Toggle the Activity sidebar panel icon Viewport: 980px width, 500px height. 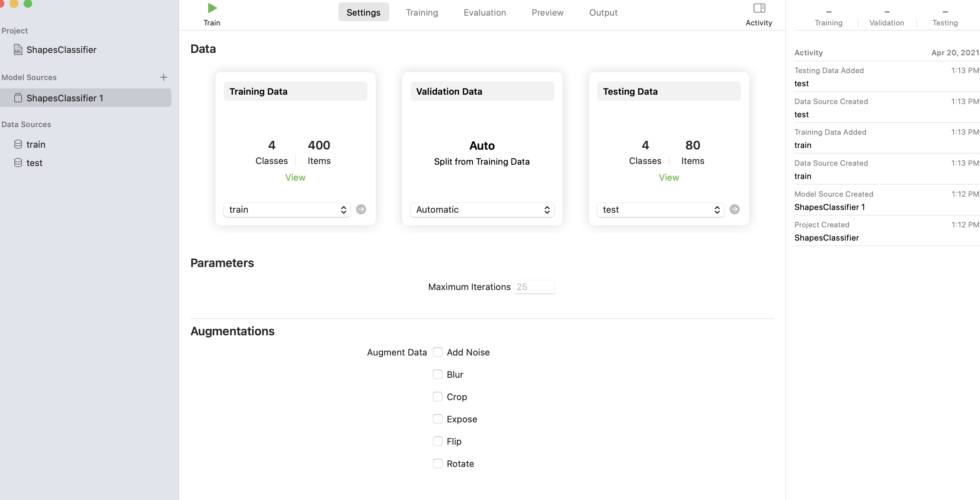[x=759, y=8]
